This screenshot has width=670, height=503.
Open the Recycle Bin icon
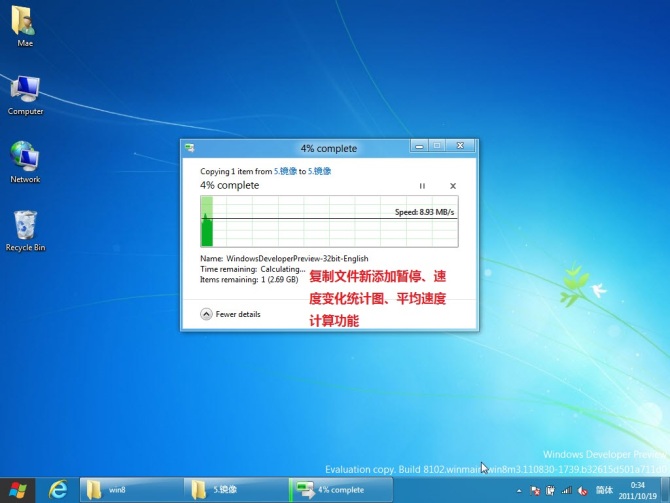[x=25, y=230]
